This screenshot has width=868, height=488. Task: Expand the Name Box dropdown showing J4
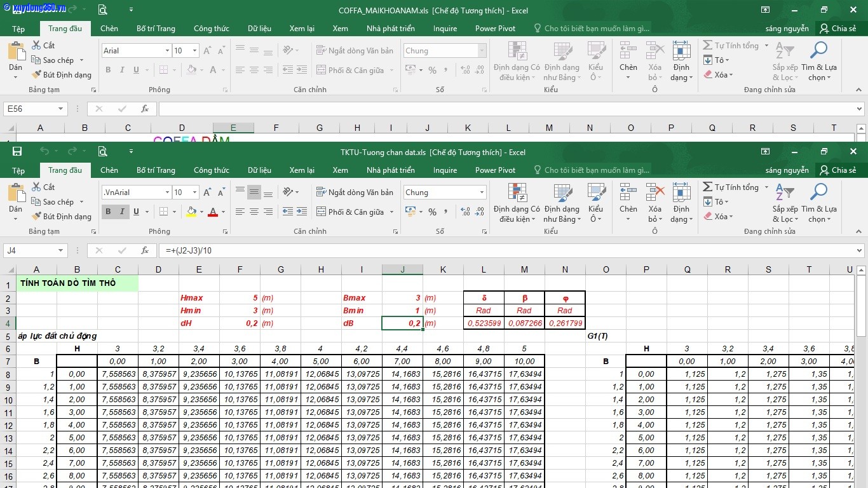[x=61, y=250]
